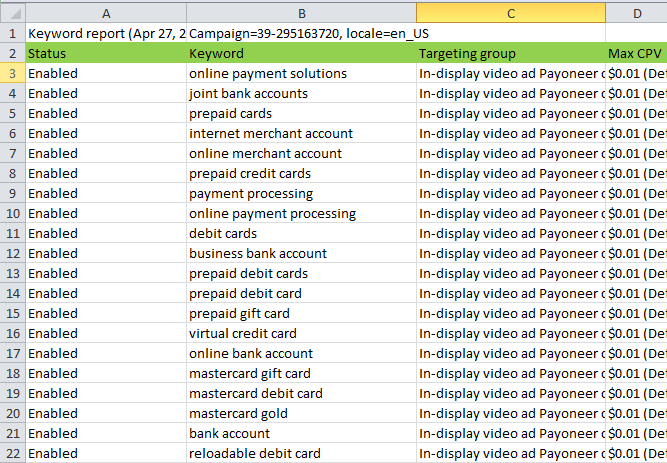
Task: Select keyword 'mastercard debit card'
Action: tap(301, 393)
